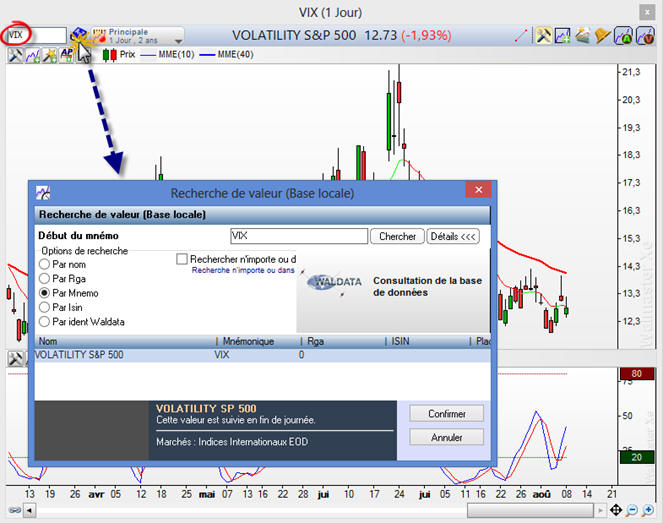Click the AP add icon
Screen dimensions: 663x523
pos(66,55)
